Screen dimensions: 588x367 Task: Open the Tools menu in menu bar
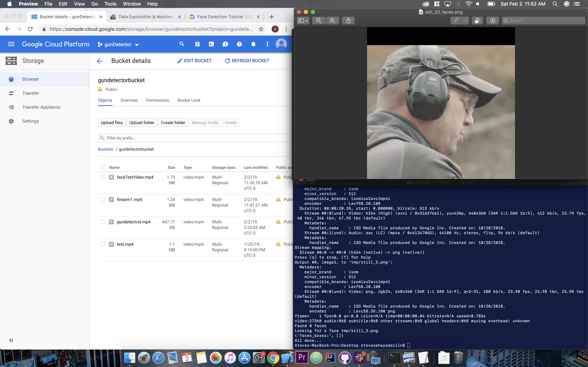(110, 4)
